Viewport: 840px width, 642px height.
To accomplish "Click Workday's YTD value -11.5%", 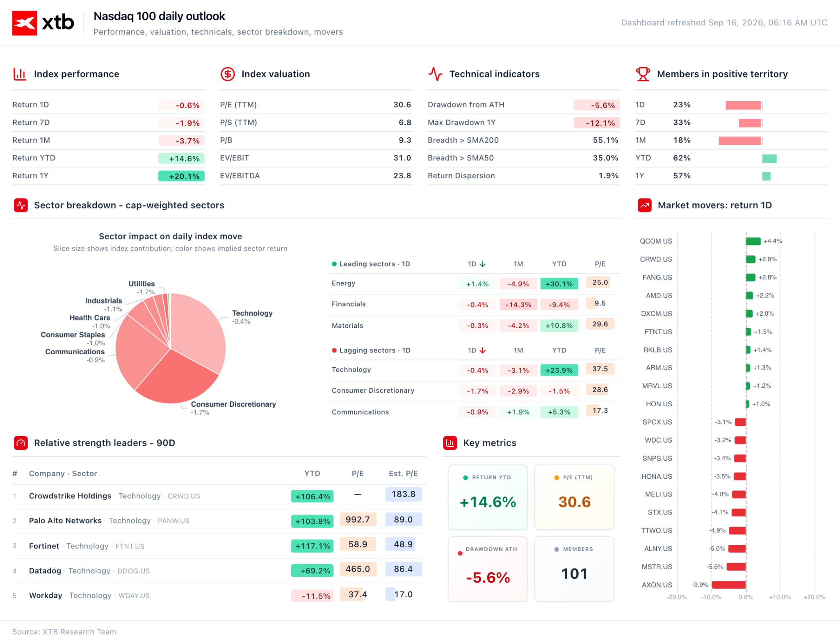I will pos(312,596).
